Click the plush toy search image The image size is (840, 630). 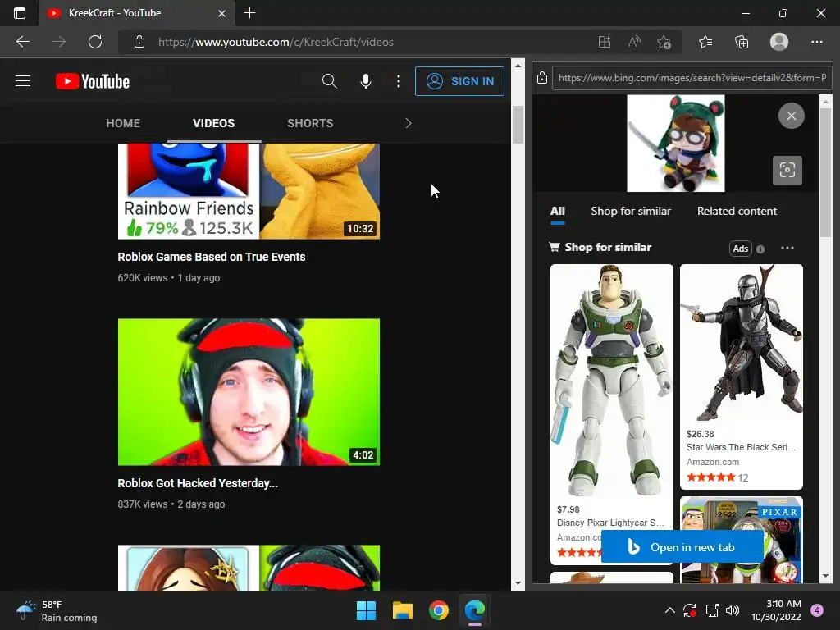pyautogui.click(x=676, y=143)
